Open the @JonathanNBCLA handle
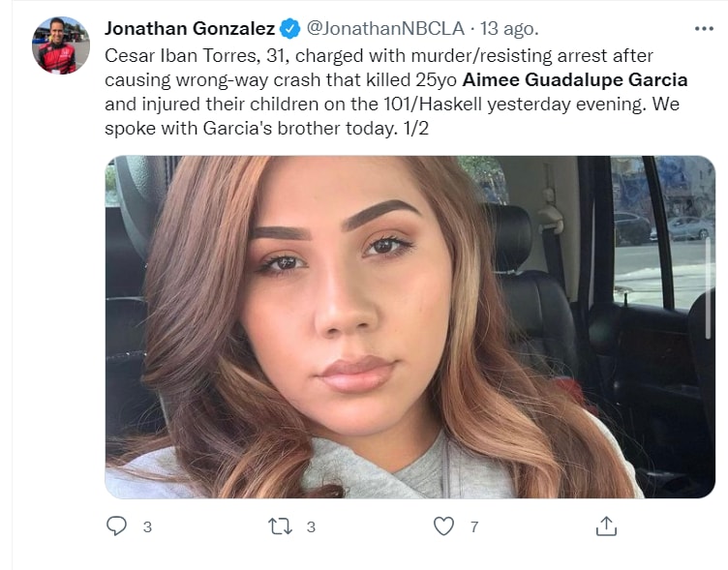The image size is (728, 570). coord(386,28)
